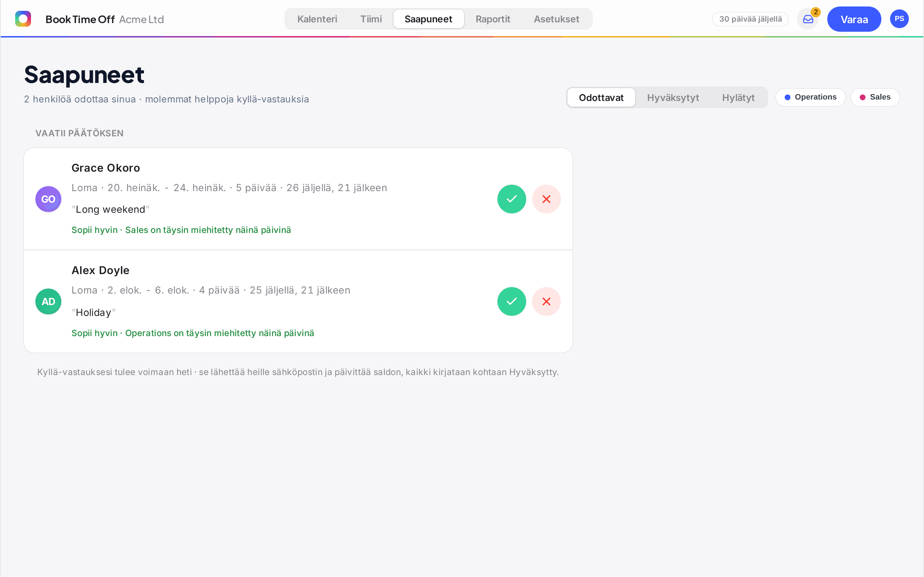Decline Alex Doyle's holiday request
This screenshot has width=924, height=577.
(546, 301)
